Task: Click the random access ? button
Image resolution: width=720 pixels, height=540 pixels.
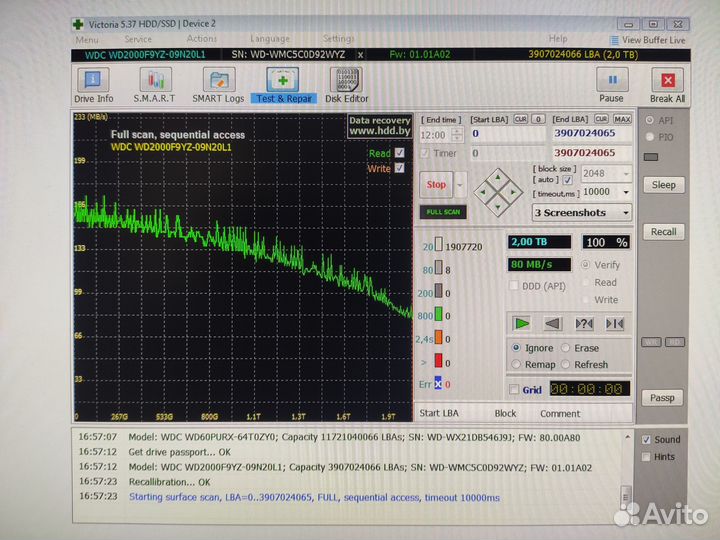Action: (x=584, y=324)
